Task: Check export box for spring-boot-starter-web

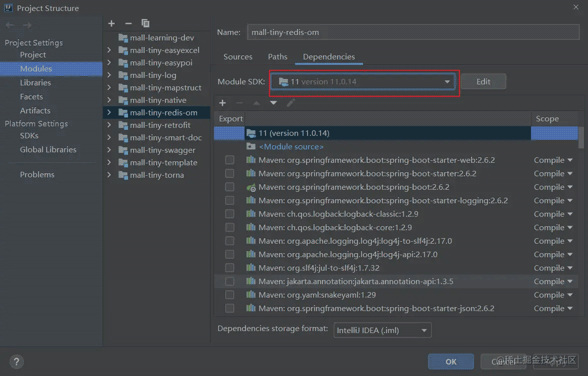Action: tap(229, 160)
